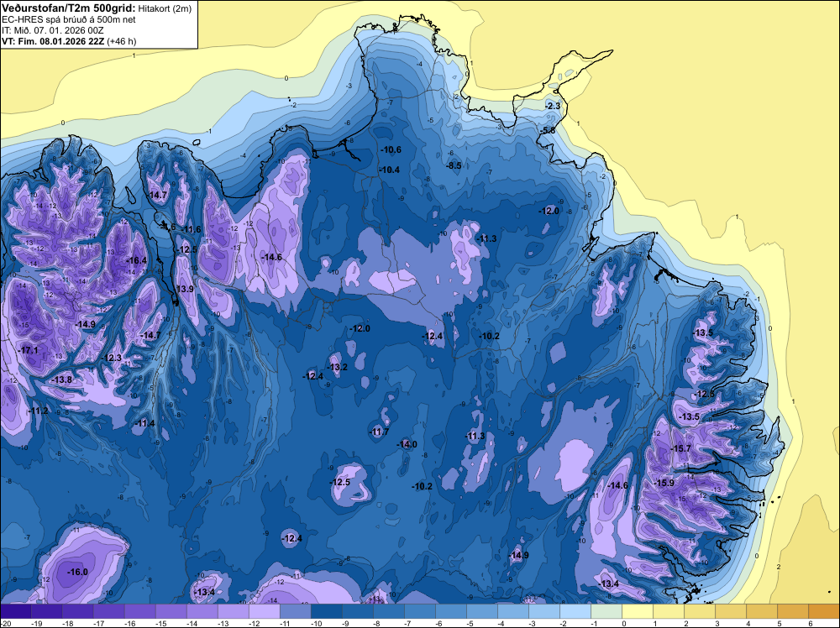The height and width of the screenshot is (628, 840).
Task: Select the -9 legend color swatch
Action: pos(357,611)
